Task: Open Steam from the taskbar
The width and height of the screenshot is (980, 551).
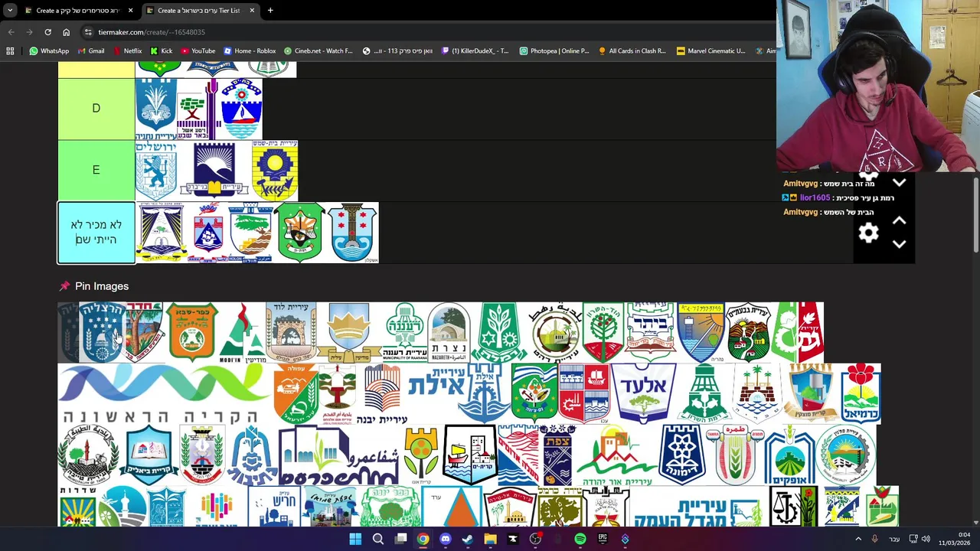Action: coord(468,540)
